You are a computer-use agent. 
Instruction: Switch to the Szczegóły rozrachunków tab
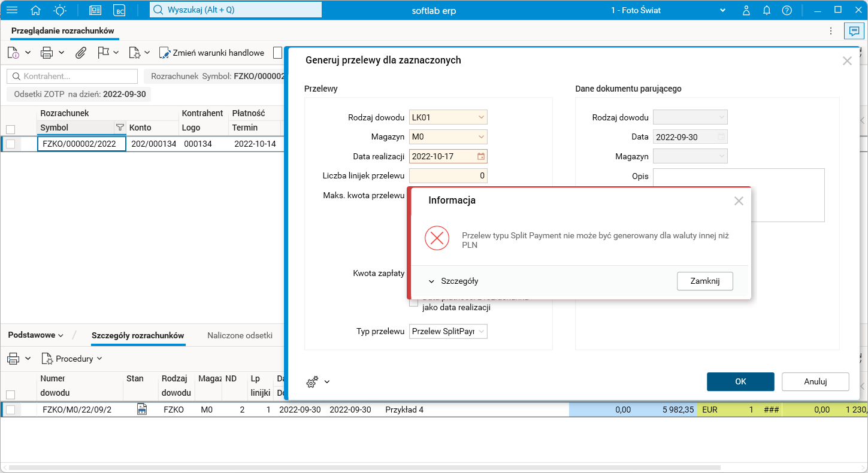point(138,335)
